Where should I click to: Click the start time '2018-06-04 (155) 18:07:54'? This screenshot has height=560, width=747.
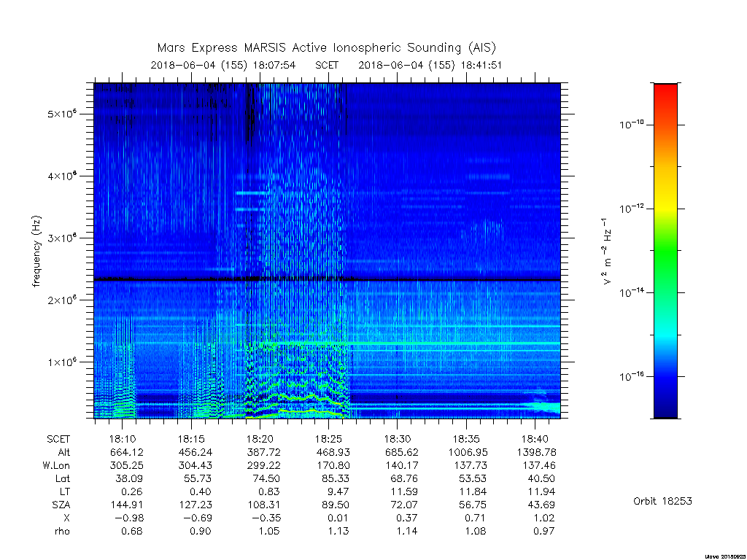tap(223, 65)
